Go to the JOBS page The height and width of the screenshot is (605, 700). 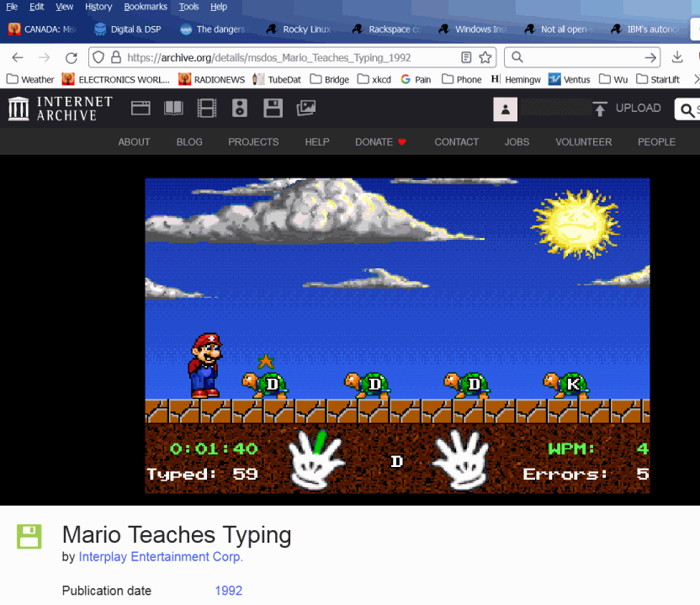tap(517, 142)
